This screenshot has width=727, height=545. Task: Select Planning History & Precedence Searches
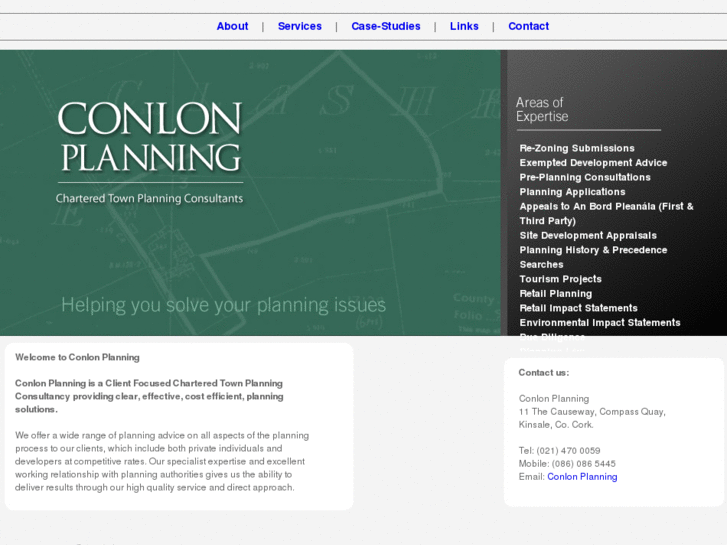point(593,257)
